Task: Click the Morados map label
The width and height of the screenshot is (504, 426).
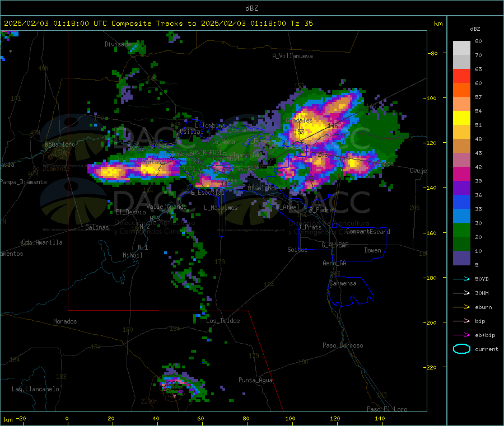Action: pos(65,321)
